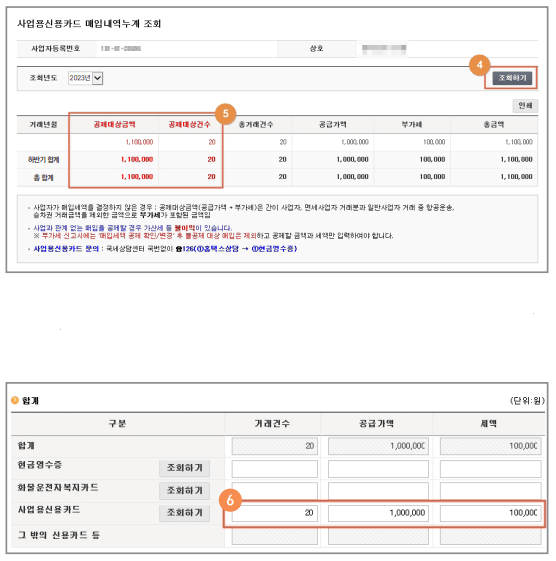Focus the 화물운전자복지카드 세액 input field
Image resolution: width=556 pixels, height=561 pixels.
(x=491, y=491)
